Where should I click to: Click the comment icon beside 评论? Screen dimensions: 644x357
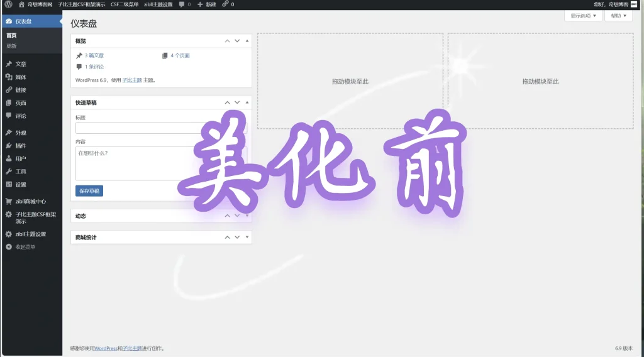click(x=9, y=116)
